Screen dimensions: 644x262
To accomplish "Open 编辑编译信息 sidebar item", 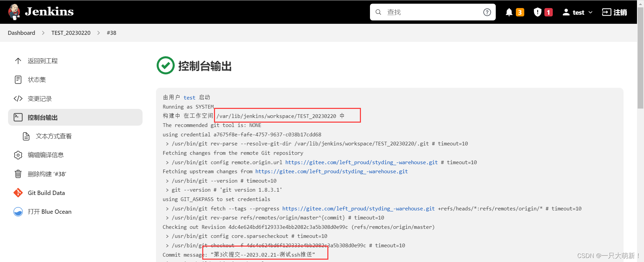I will pyautogui.click(x=46, y=155).
